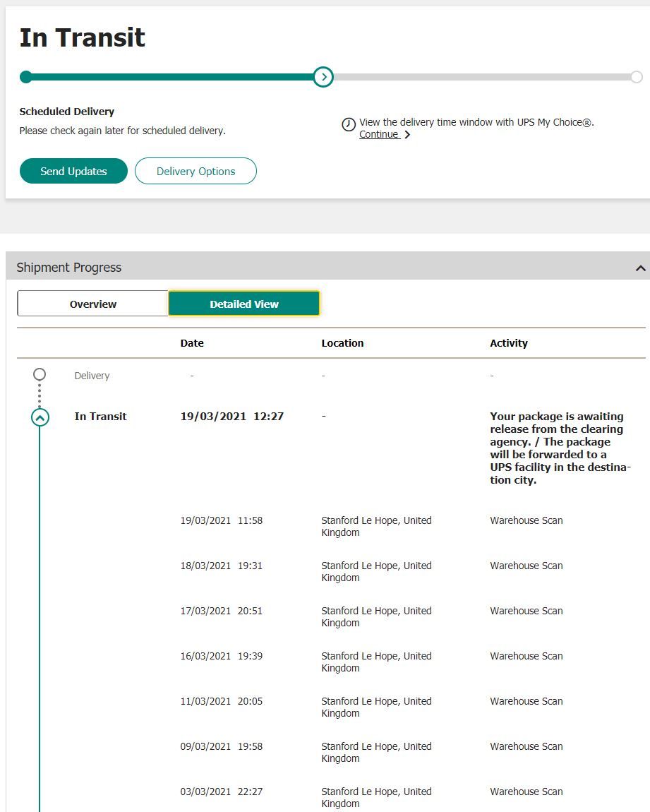Viewport: 650px width, 812px height.
Task: Click the starting dot of the progress bar
Action: point(26,77)
